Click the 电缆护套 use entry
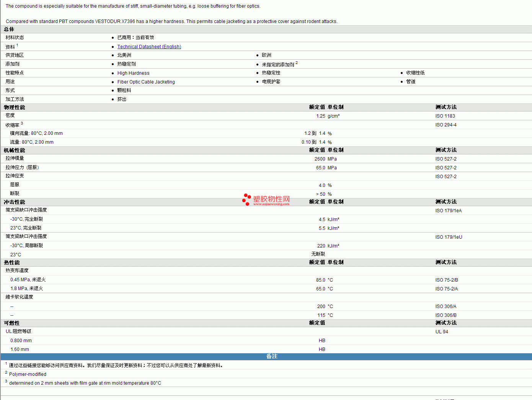 [271, 82]
